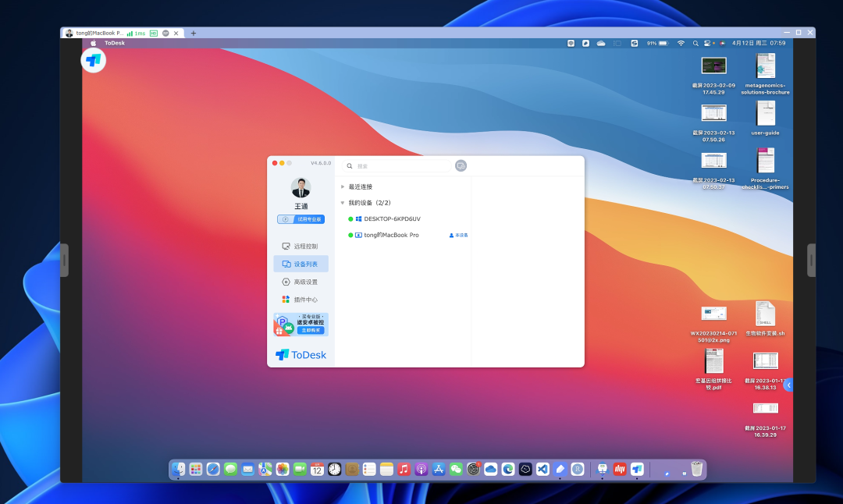Image resolution: width=843 pixels, height=504 pixels.
Task: Open Mail from the Dock
Action: (x=247, y=469)
